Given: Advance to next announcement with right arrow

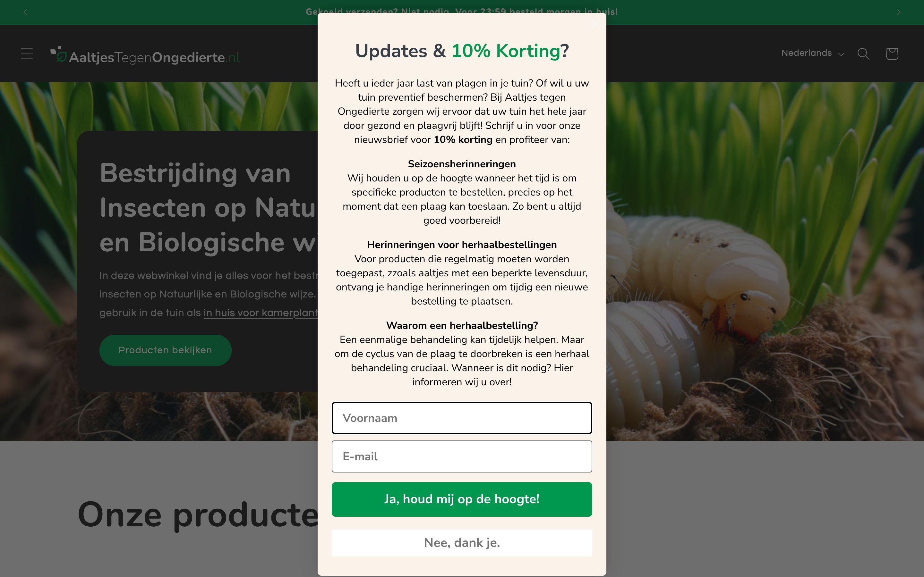Looking at the screenshot, I should tap(899, 12).
